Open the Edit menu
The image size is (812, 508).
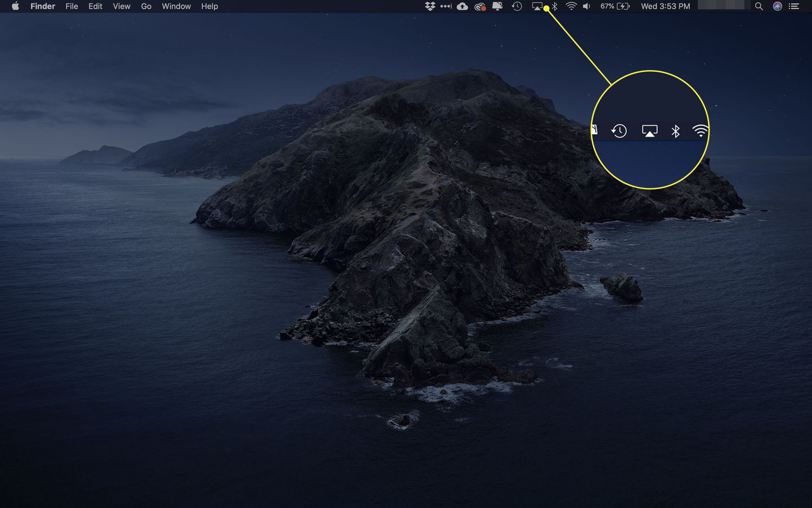click(x=95, y=6)
